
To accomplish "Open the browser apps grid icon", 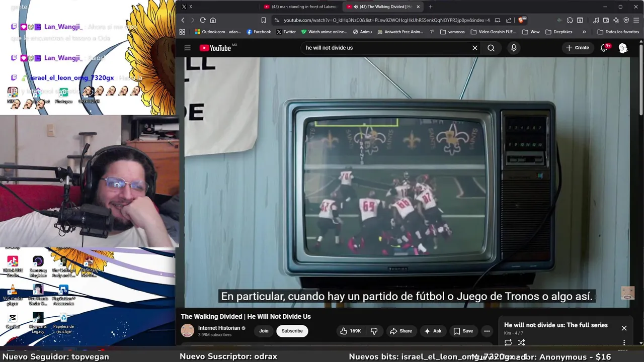I will (x=182, y=32).
